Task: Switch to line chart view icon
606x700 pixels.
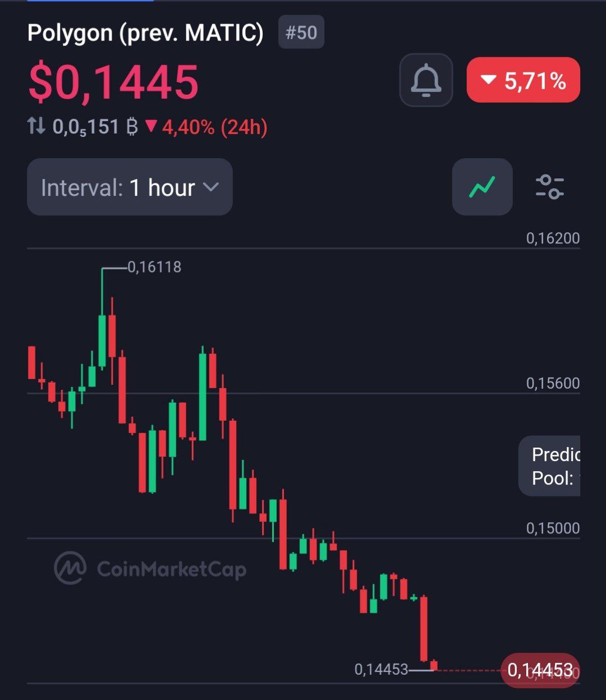Action: coord(482,187)
